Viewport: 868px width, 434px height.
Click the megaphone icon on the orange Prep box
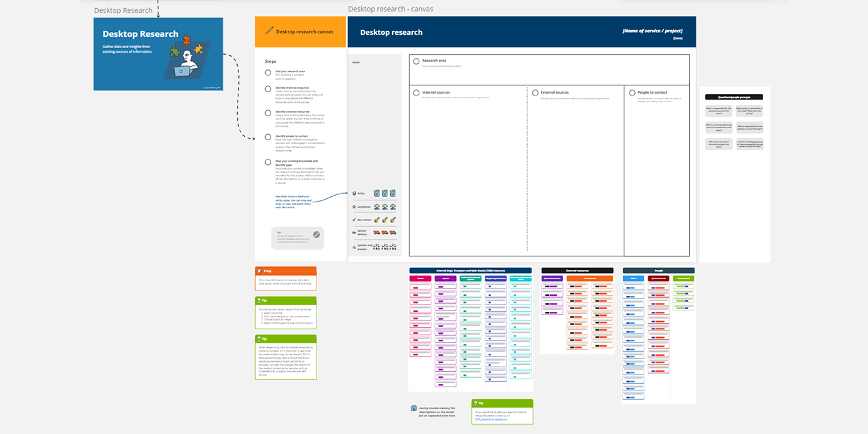(x=260, y=271)
